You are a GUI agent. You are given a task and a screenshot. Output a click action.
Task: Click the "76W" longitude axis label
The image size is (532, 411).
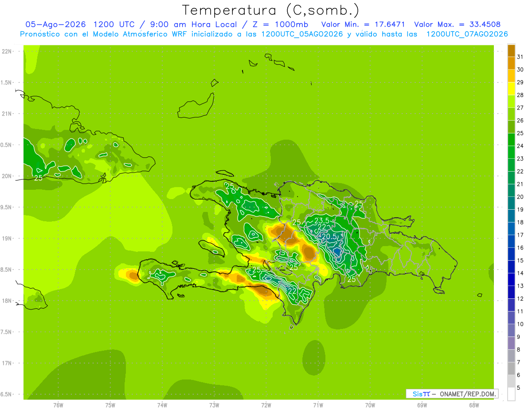[x=58, y=405]
